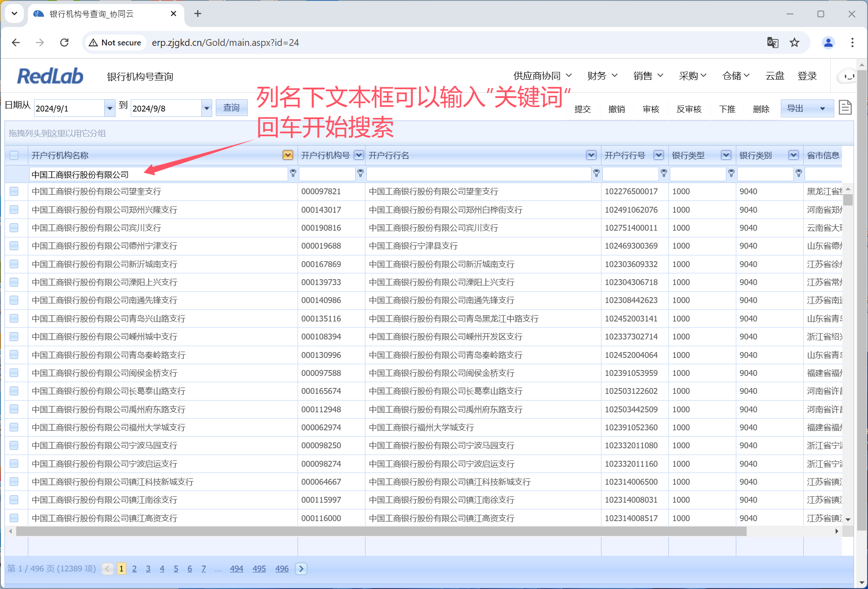Click the chat assistant face icon
The width and height of the screenshot is (868, 589).
click(x=848, y=76)
